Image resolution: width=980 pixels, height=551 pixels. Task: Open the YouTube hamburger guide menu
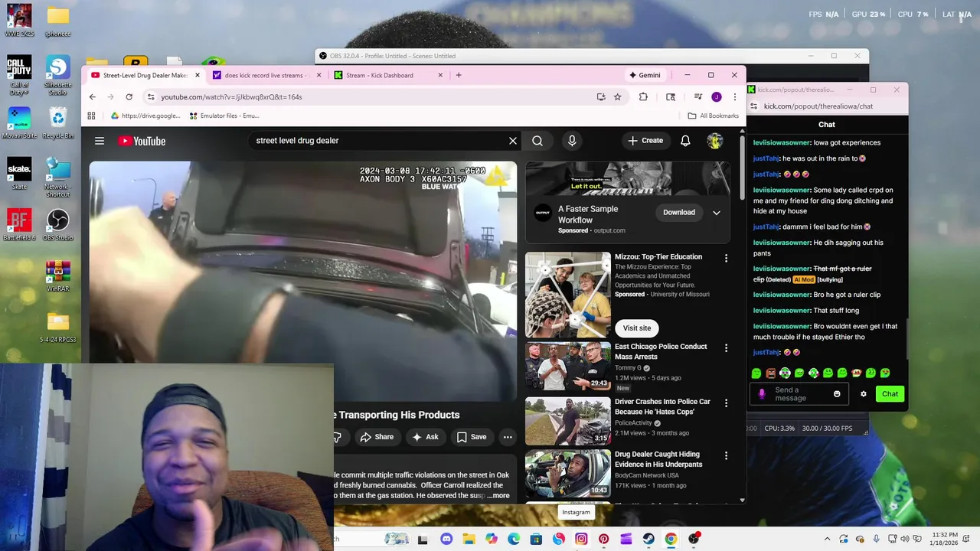(x=100, y=141)
